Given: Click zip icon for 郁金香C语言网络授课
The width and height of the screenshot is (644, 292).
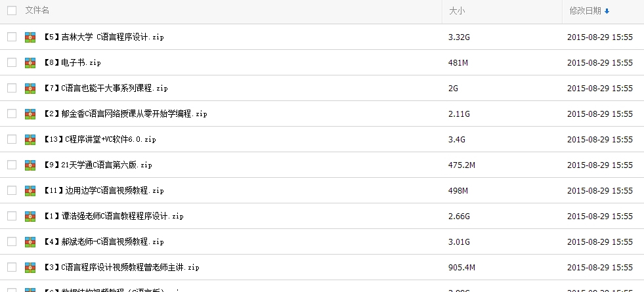Looking at the screenshot, I should tap(30, 114).
